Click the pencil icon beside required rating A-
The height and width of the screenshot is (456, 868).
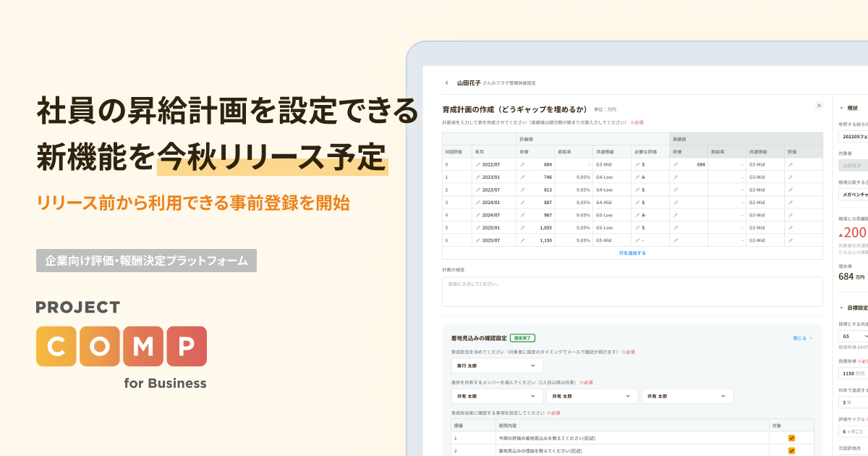637,215
